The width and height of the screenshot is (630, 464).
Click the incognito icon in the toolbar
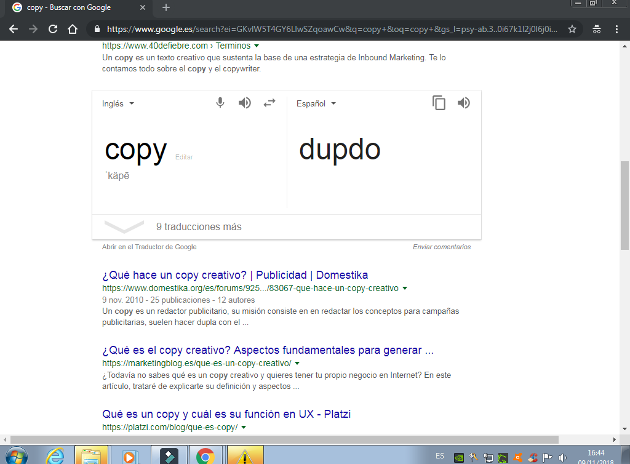tap(597, 29)
